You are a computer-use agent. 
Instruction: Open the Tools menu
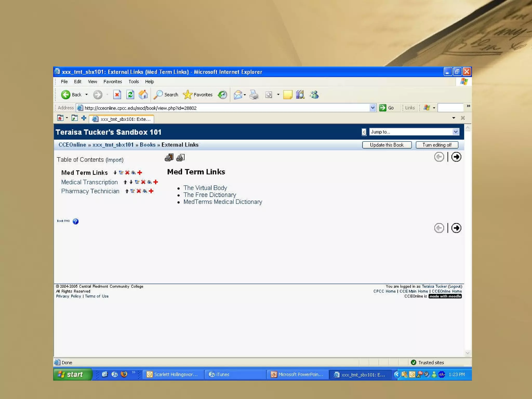[x=134, y=82]
